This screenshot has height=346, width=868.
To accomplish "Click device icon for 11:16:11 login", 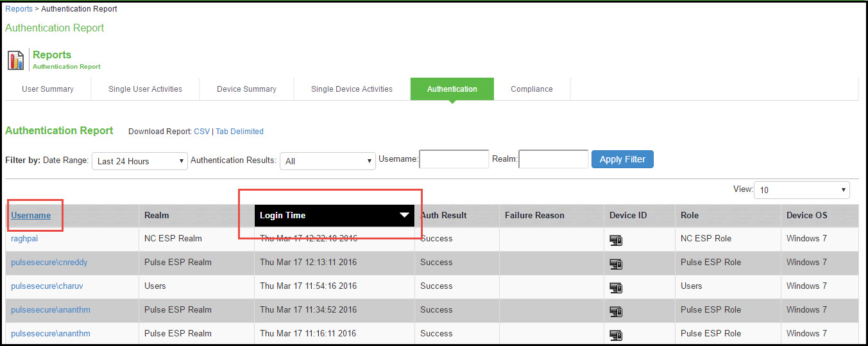I will tap(616, 334).
